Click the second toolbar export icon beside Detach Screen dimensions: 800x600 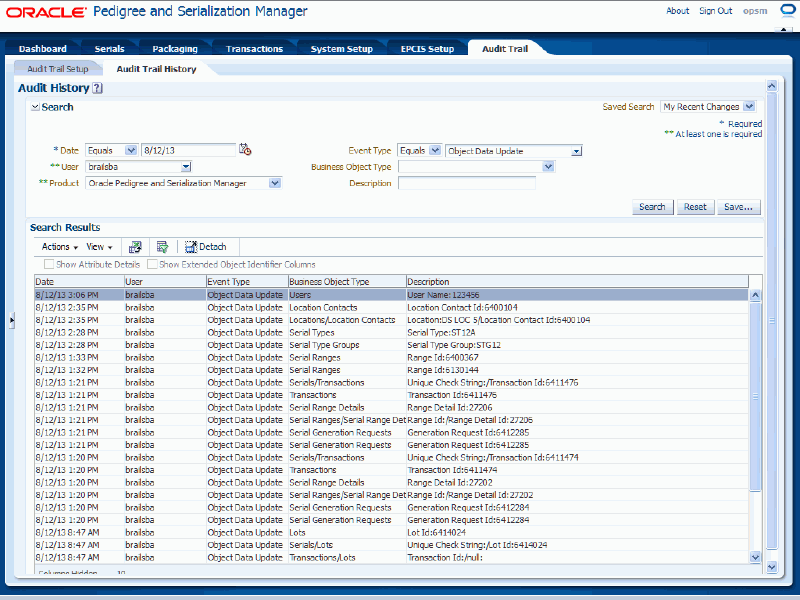click(x=162, y=247)
